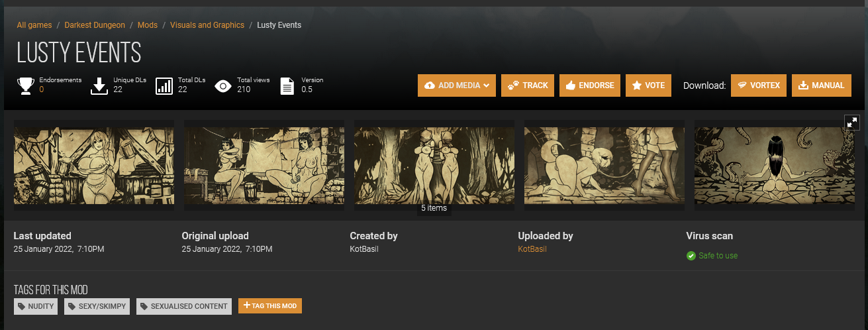The height and width of the screenshot is (330, 868).
Task: Click the 'Lusty Events' page title
Action: [x=79, y=52]
